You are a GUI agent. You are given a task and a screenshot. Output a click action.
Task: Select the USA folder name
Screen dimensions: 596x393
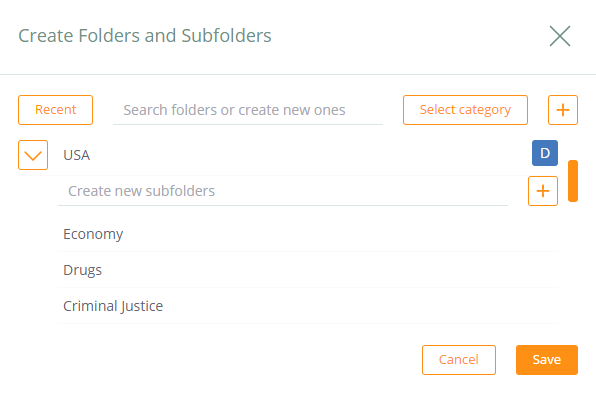76,155
